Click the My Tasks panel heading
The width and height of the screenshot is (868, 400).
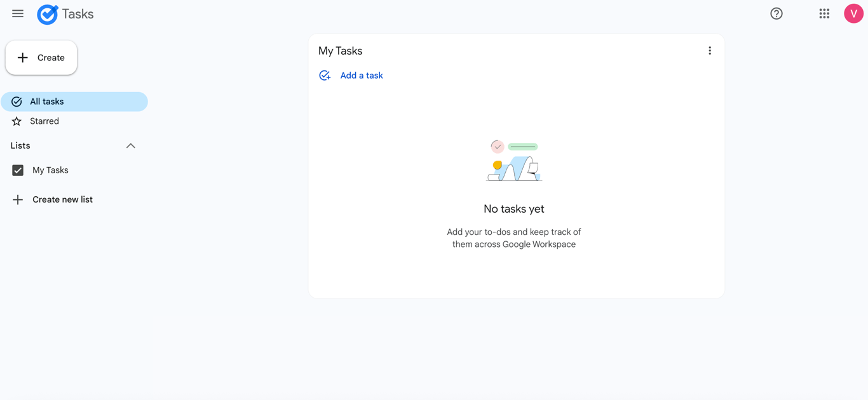(340, 50)
